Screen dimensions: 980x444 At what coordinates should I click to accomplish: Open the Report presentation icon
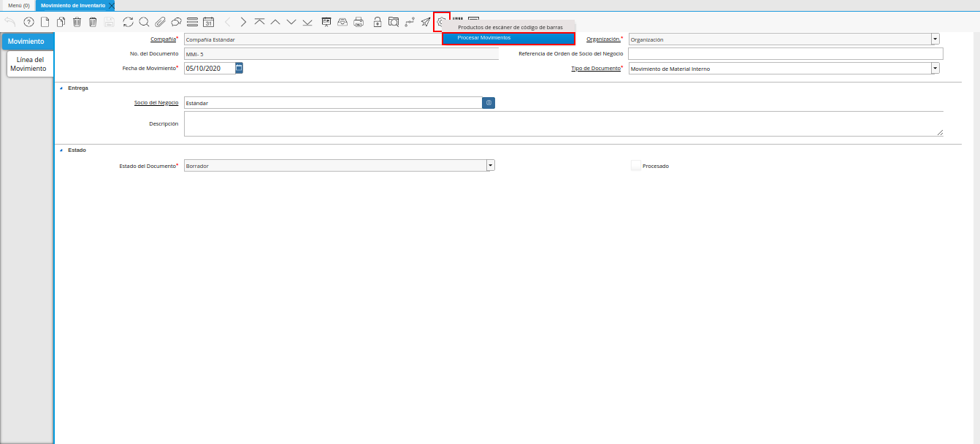coord(326,22)
